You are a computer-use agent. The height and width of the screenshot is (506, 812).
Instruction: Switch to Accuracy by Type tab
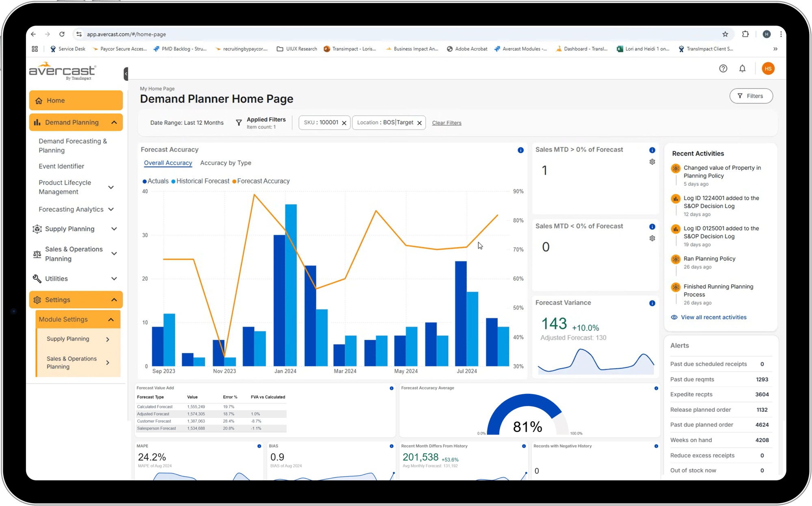click(226, 163)
